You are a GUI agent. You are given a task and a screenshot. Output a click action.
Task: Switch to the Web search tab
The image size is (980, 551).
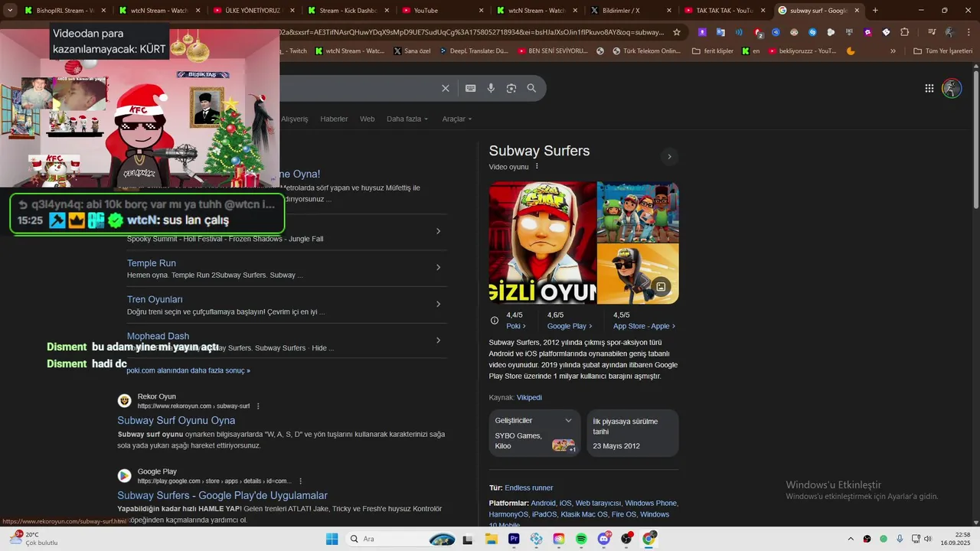(x=367, y=119)
